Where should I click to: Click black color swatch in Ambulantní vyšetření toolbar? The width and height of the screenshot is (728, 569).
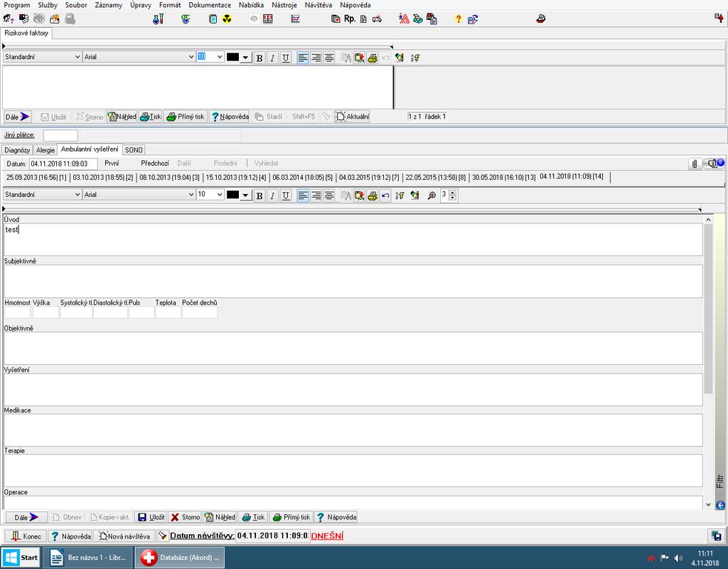coord(232,195)
